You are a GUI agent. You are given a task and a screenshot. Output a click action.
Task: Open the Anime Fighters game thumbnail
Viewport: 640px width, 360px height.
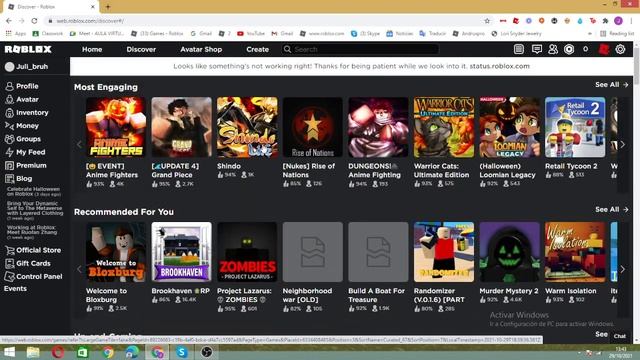(116, 127)
